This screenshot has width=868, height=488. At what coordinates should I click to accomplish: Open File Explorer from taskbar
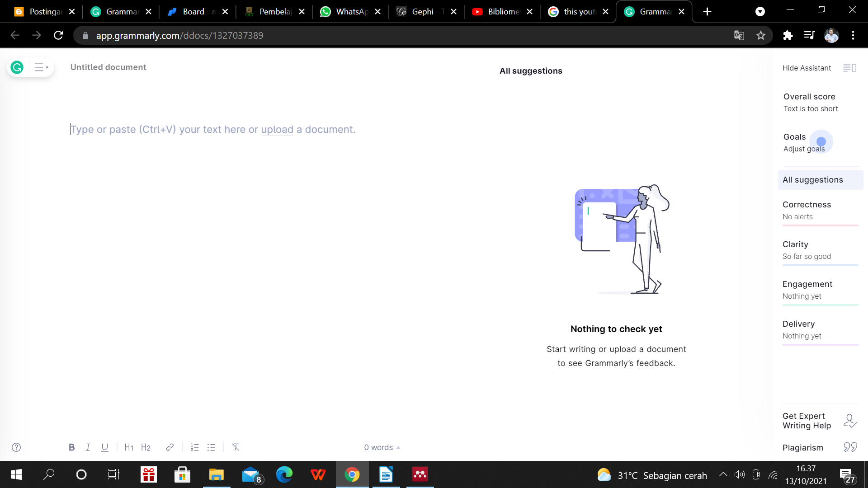(217, 474)
